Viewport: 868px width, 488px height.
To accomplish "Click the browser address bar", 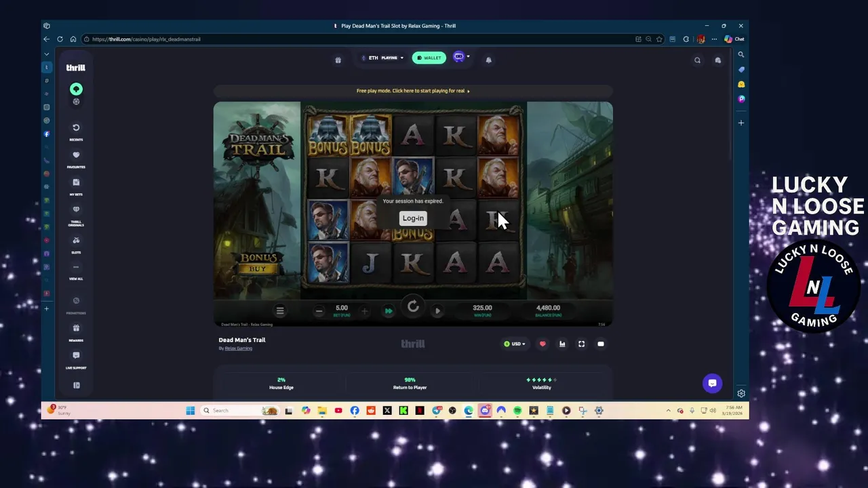I will pyautogui.click(x=359, y=39).
